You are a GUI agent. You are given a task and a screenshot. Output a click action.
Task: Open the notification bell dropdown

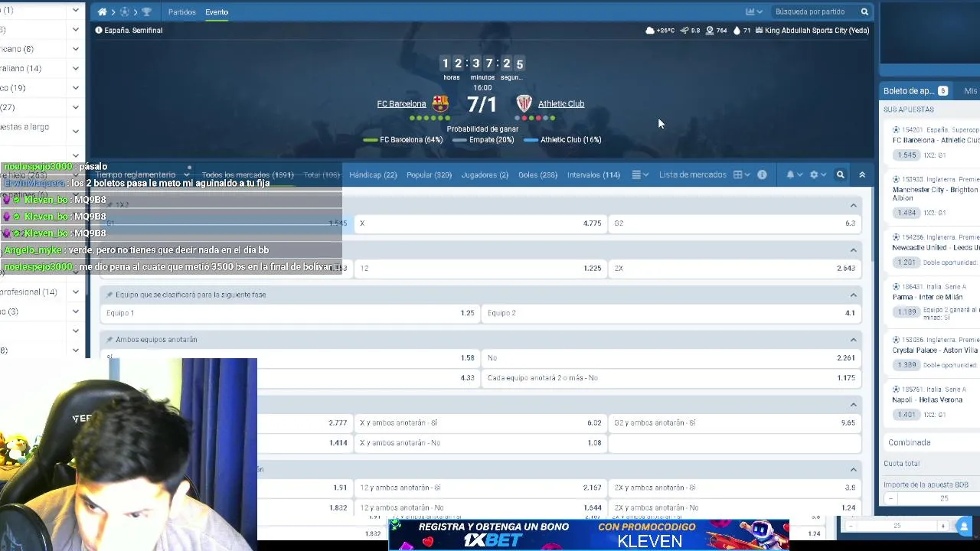point(794,175)
